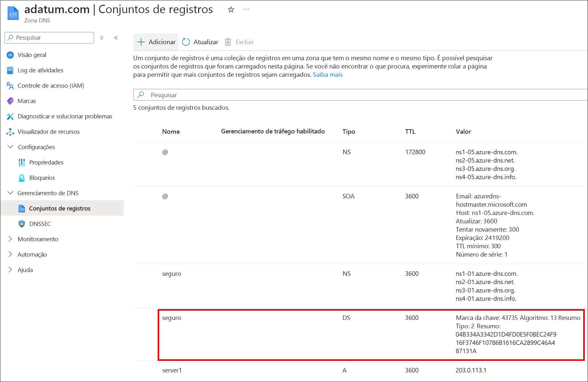Expand the Monitoramento section

10,239
